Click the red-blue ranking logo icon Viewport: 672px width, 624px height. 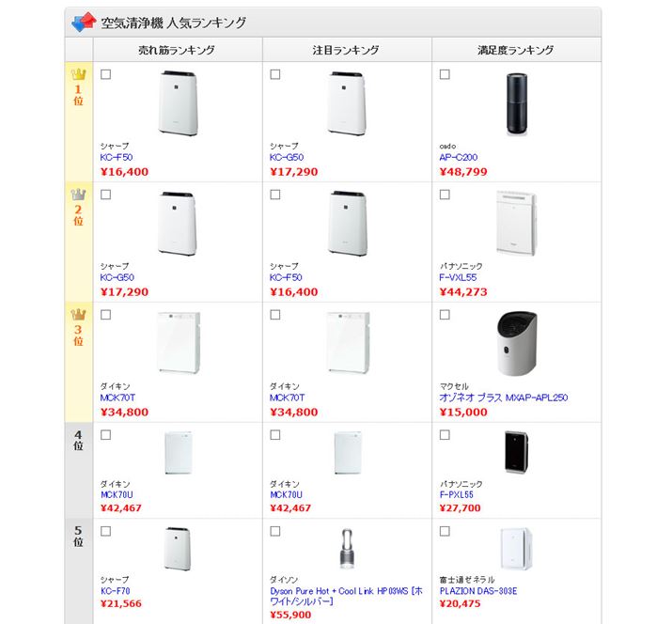[x=85, y=22]
